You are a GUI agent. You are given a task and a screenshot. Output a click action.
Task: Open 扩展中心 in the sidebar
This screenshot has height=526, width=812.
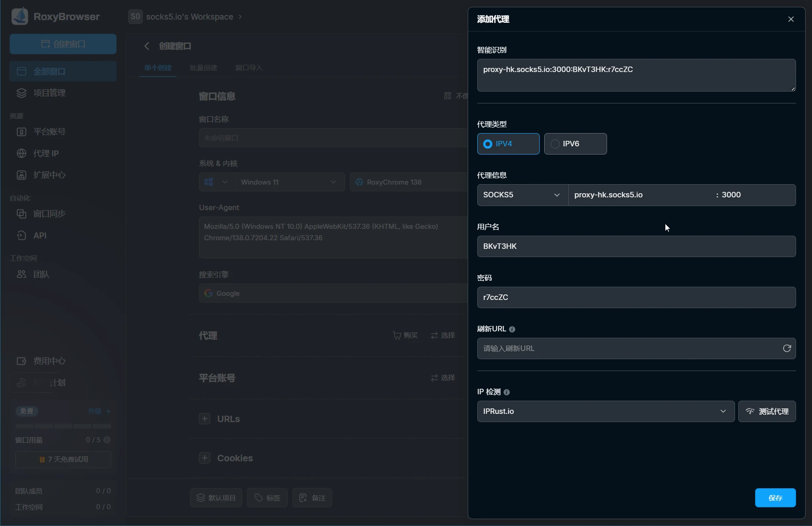(x=63, y=175)
